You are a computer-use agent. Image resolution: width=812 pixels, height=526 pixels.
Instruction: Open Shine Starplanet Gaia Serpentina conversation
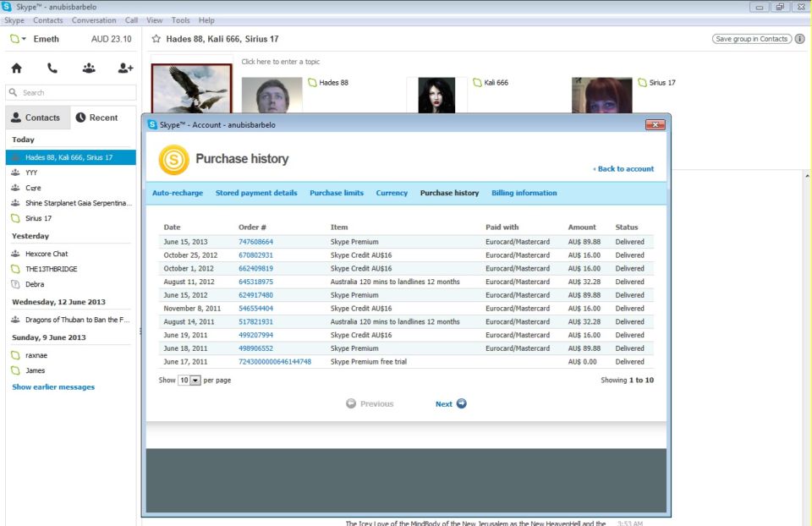(x=71, y=203)
